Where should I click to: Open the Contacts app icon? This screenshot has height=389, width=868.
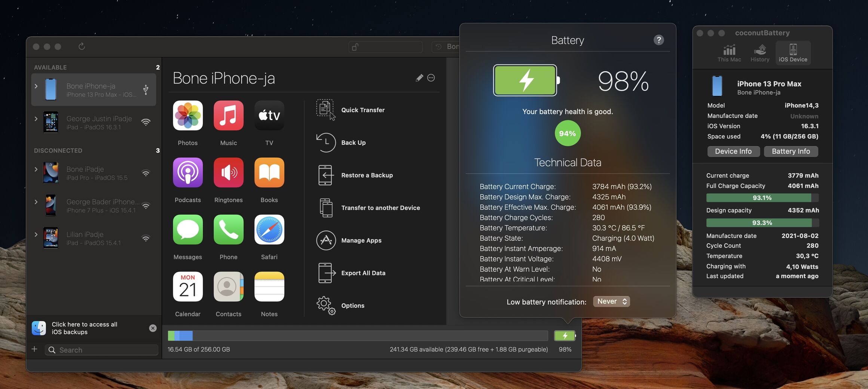click(229, 287)
